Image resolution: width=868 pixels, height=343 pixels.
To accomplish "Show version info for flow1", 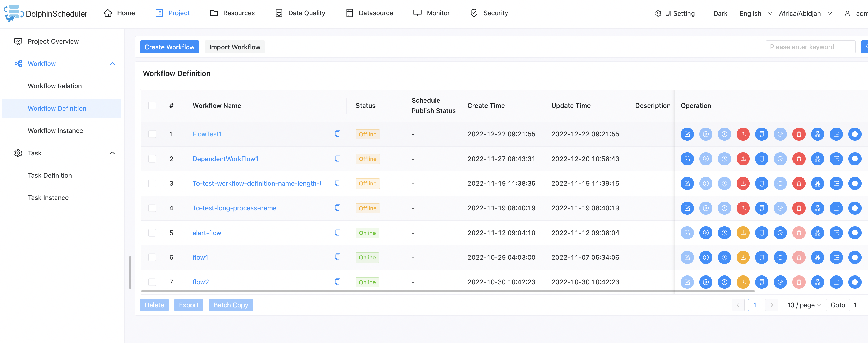I will (855, 257).
